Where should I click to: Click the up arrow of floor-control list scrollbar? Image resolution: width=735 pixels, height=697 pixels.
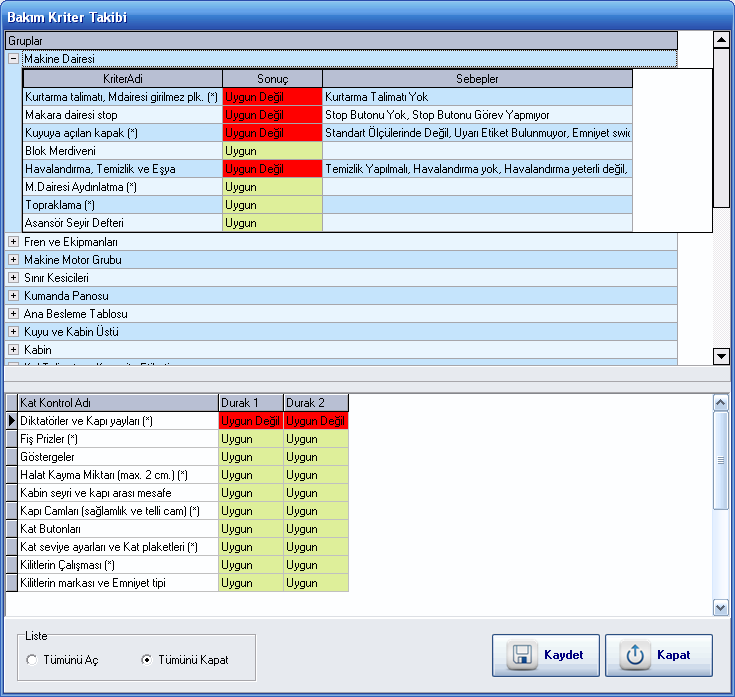720,403
